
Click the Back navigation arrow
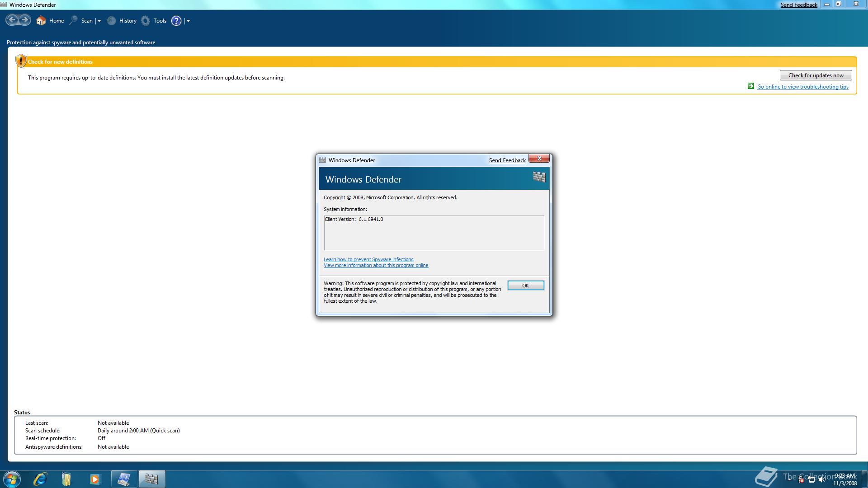12,20
